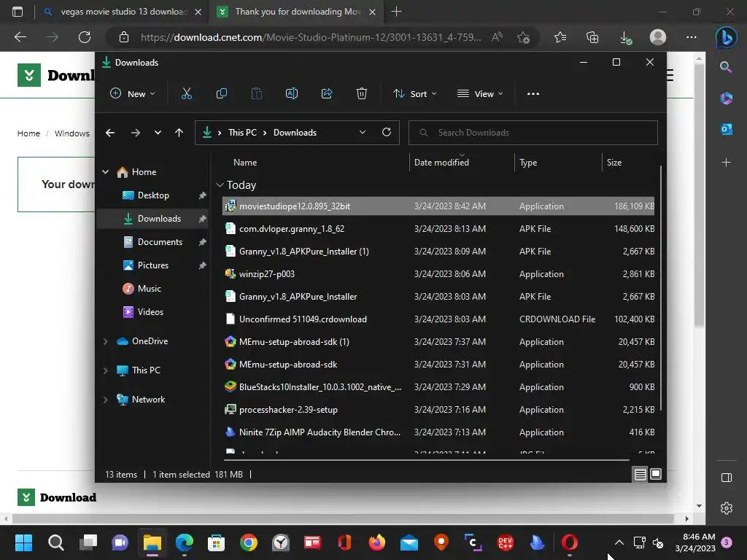Select Desktop in navigation pane
This screenshot has height=560, width=747.
[152, 195]
